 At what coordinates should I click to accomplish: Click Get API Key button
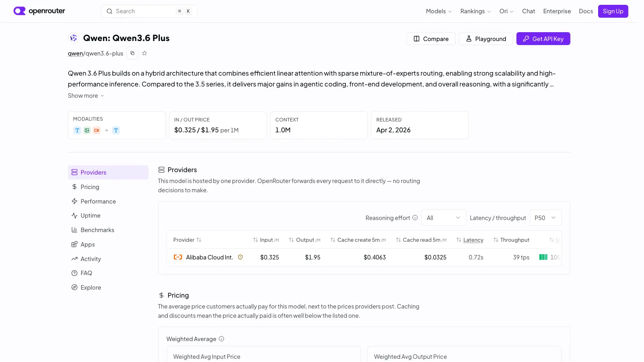[x=543, y=39]
